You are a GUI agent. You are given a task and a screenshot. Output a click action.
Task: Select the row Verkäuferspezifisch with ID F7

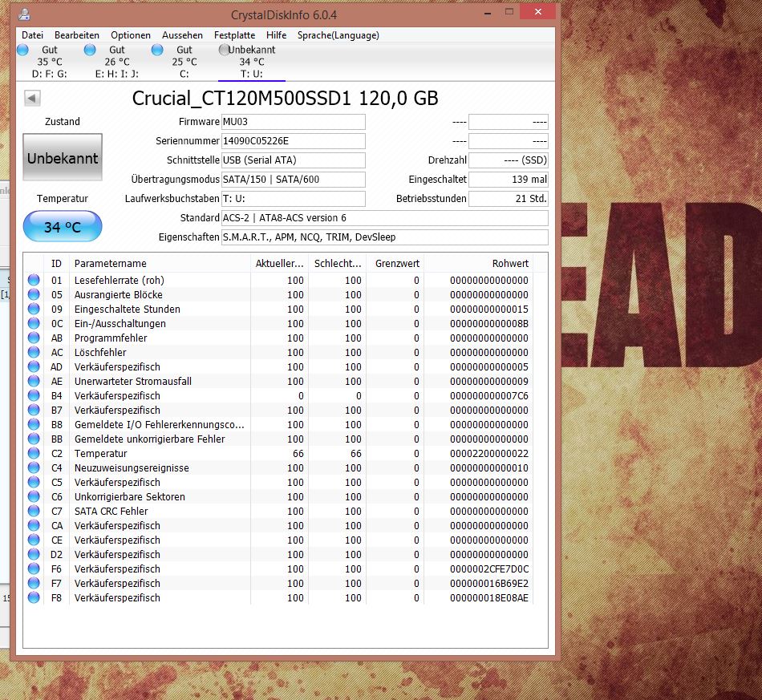tap(280, 584)
